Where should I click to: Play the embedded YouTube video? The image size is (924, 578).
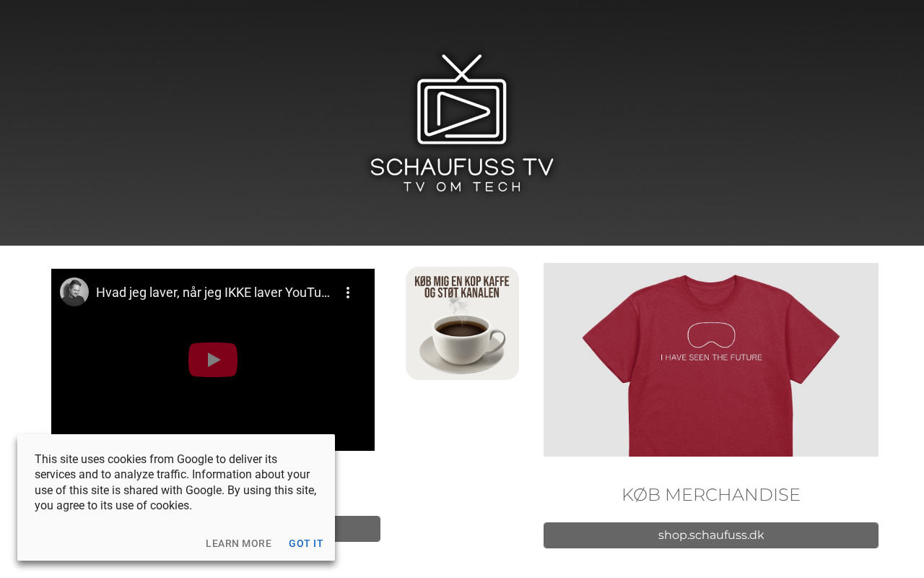tap(213, 360)
